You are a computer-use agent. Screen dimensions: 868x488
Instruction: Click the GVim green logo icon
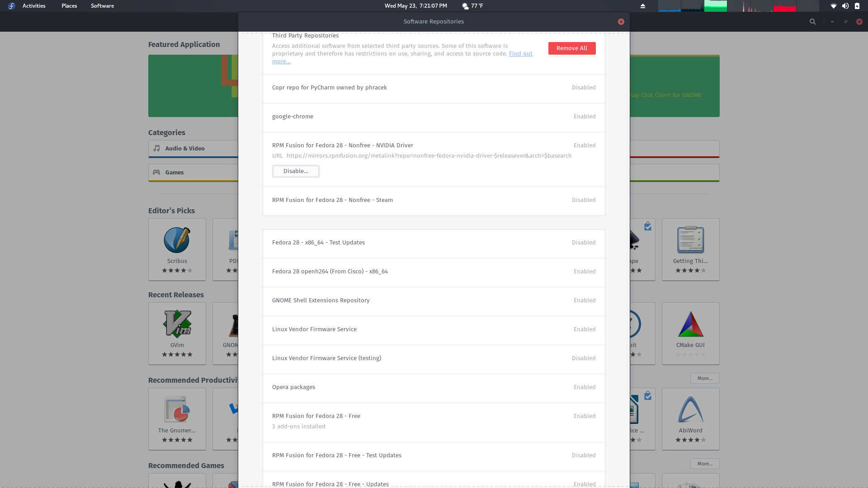point(177,324)
